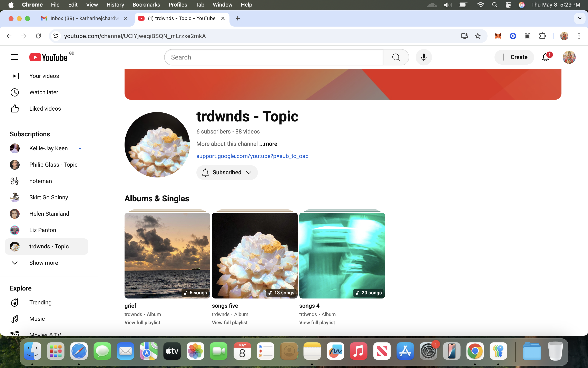Close the YouTube tab
This screenshot has width=588, height=368.
pyautogui.click(x=223, y=18)
